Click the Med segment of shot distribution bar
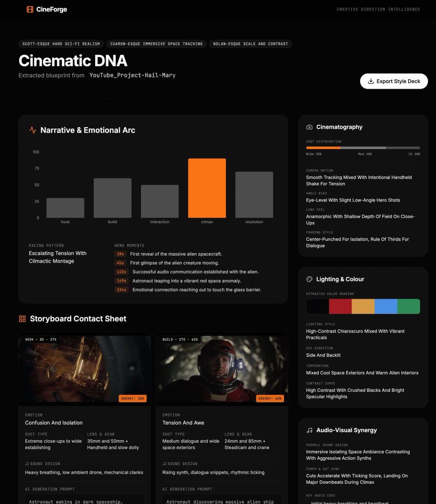436x504 pixels. click(x=363, y=148)
